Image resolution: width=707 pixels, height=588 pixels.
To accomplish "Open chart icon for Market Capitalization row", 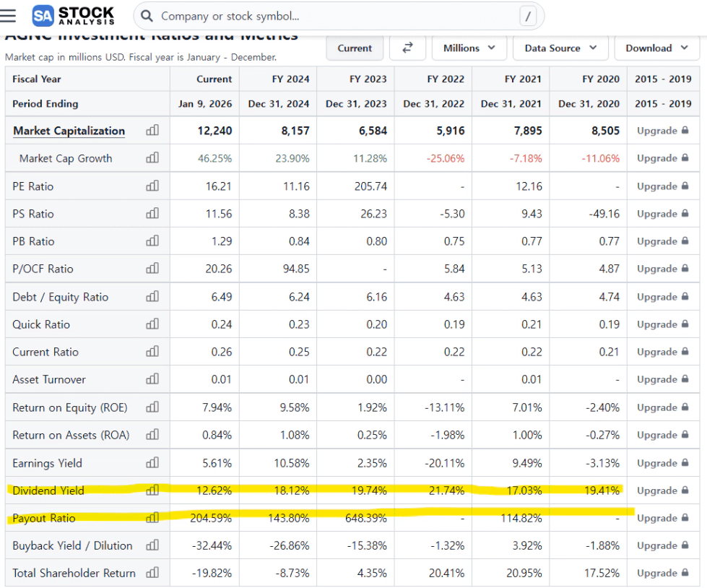I will (152, 131).
